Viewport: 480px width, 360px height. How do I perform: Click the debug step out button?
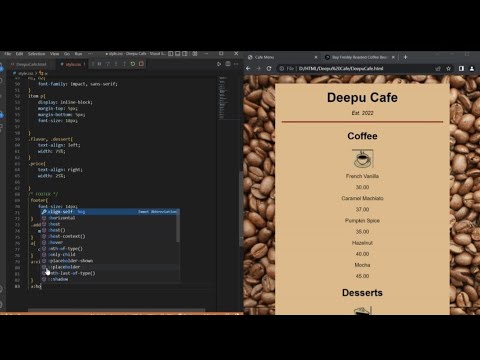pyautogui.click(x=124, y=64)
